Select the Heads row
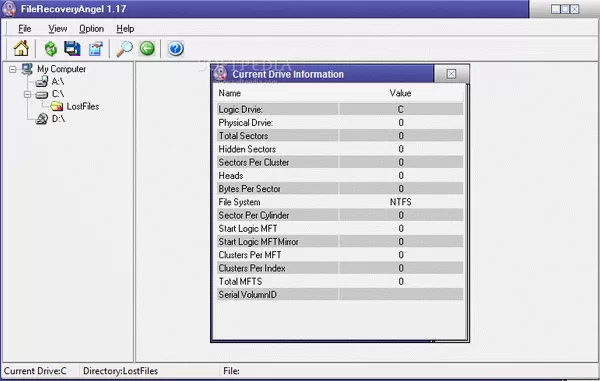Screen dimensions: 600x381 (x=340, y=176)
